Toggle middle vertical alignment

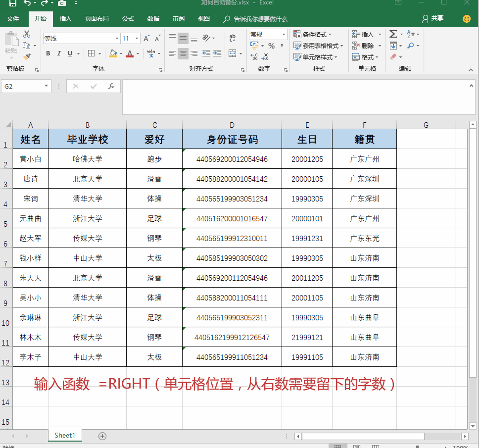pyautogui.click(x=183, y=38)
